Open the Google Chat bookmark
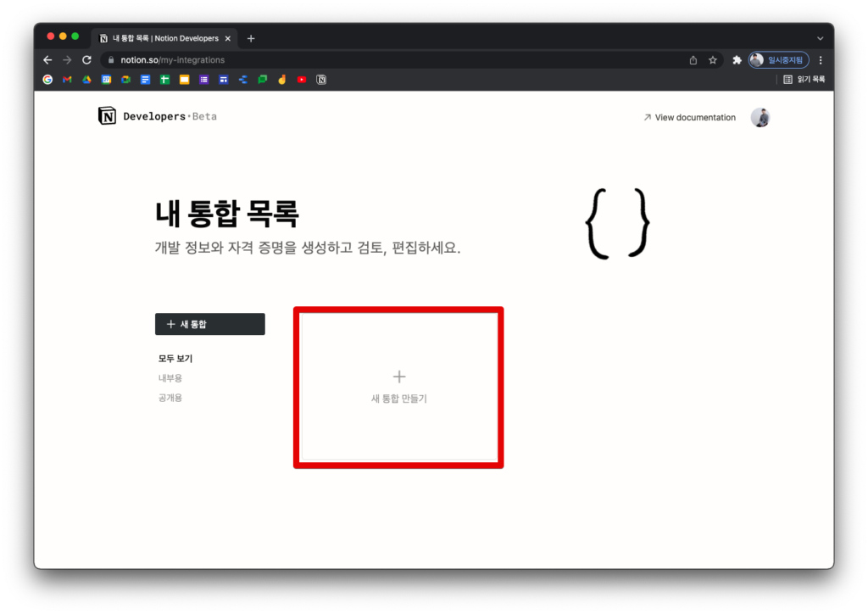 (263, 79)
